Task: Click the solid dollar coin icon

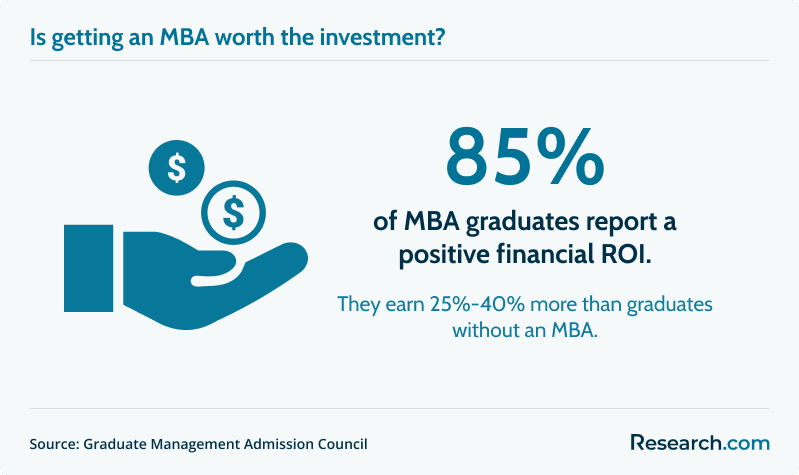Action: (x=176, y=168)
